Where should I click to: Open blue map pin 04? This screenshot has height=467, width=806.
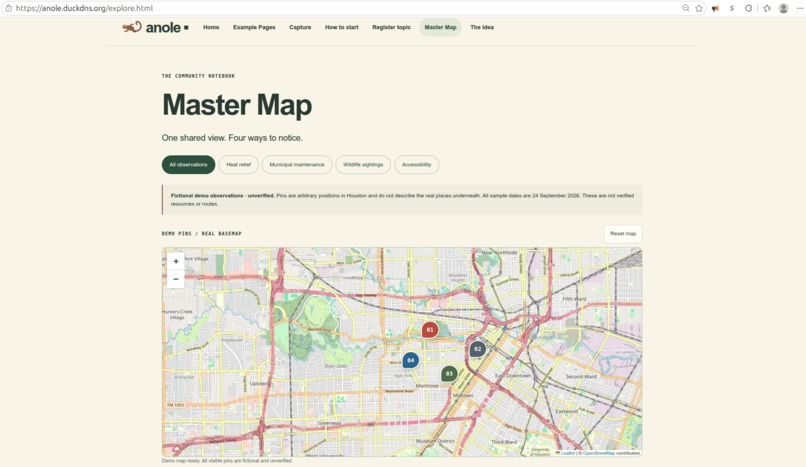410,360
